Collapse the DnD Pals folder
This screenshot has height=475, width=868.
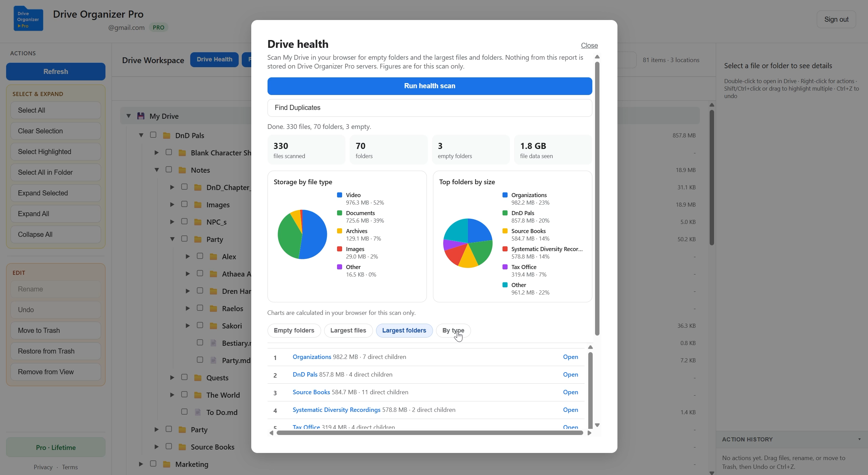click(141, 135)
